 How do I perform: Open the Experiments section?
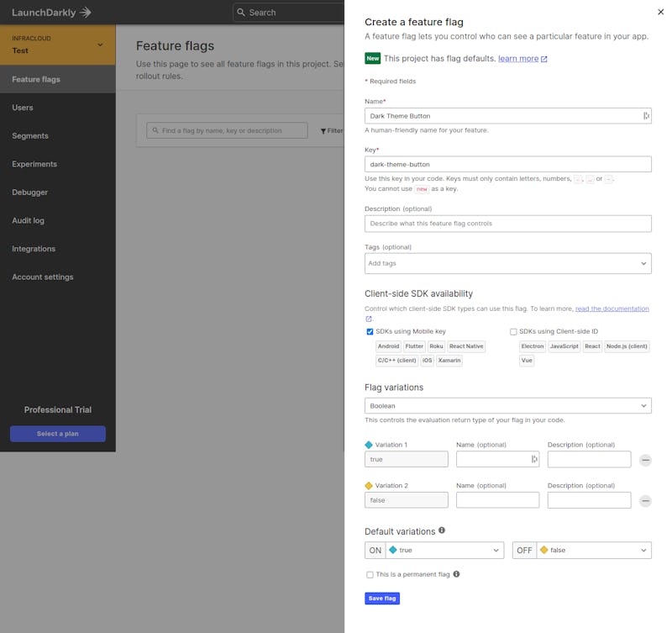(34, 164)
